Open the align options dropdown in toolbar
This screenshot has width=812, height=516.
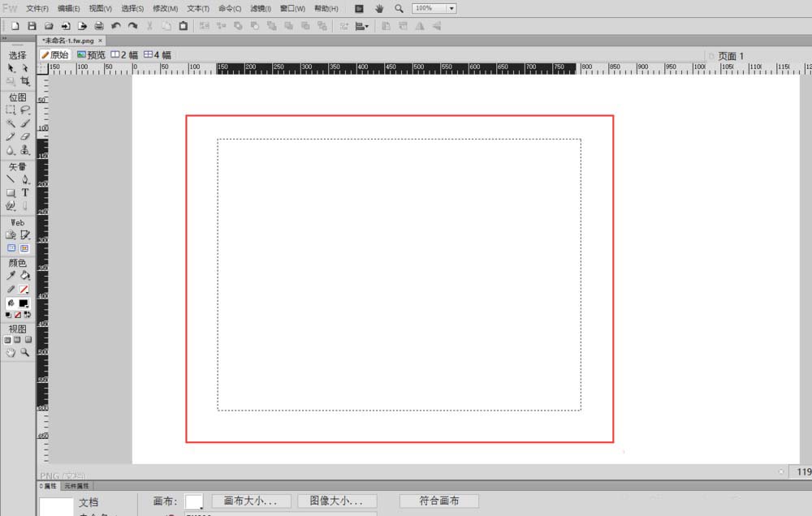[x=362, y=26]
